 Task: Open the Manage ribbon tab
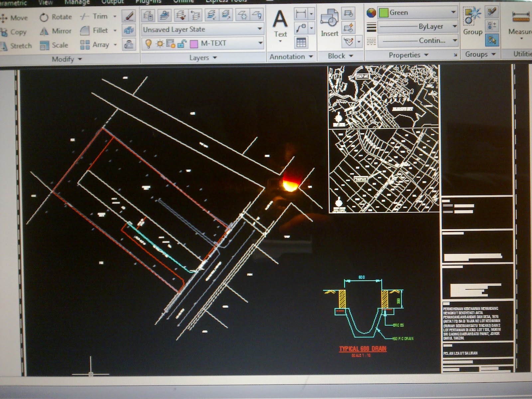click(x=77, y=2)
